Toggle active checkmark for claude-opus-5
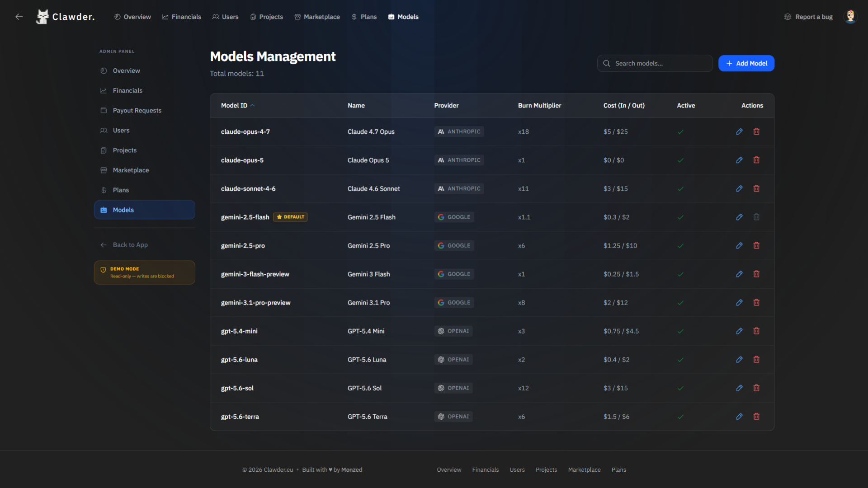The image size is (868, 488). (x=680, y=160)
